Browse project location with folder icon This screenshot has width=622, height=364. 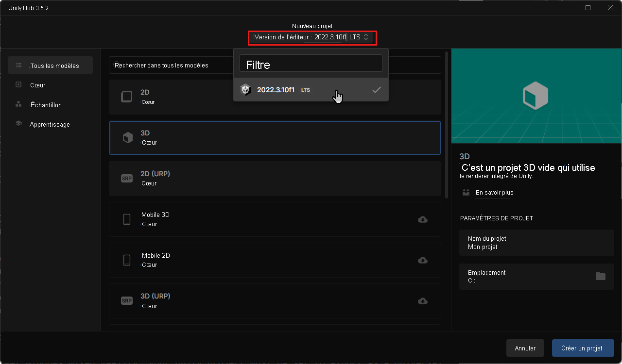(601, 276)
